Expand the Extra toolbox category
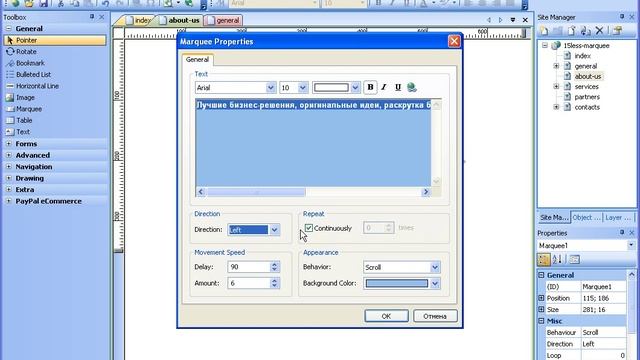This screenshot has height=360, width=640. point(9,189)
